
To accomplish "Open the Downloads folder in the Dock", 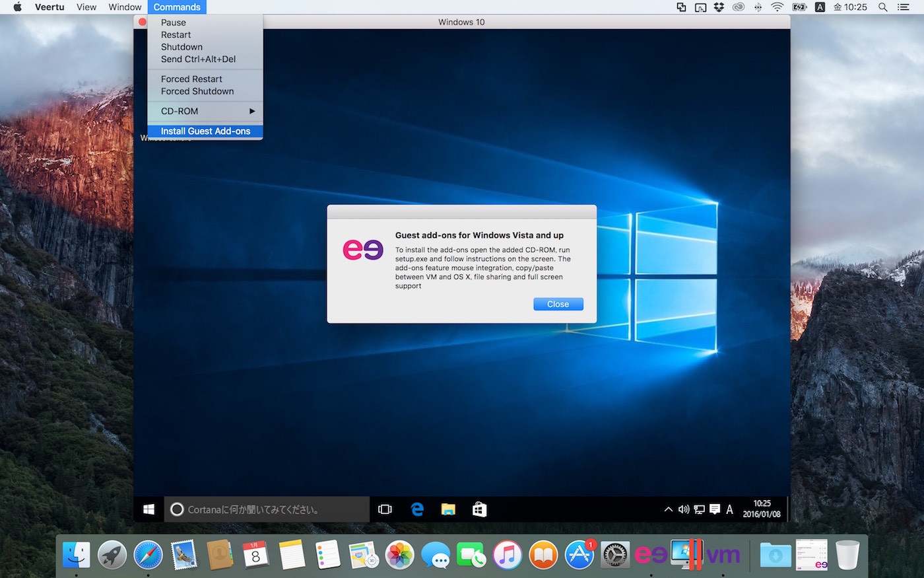I will pyautogui.click(x=775, y=555).
